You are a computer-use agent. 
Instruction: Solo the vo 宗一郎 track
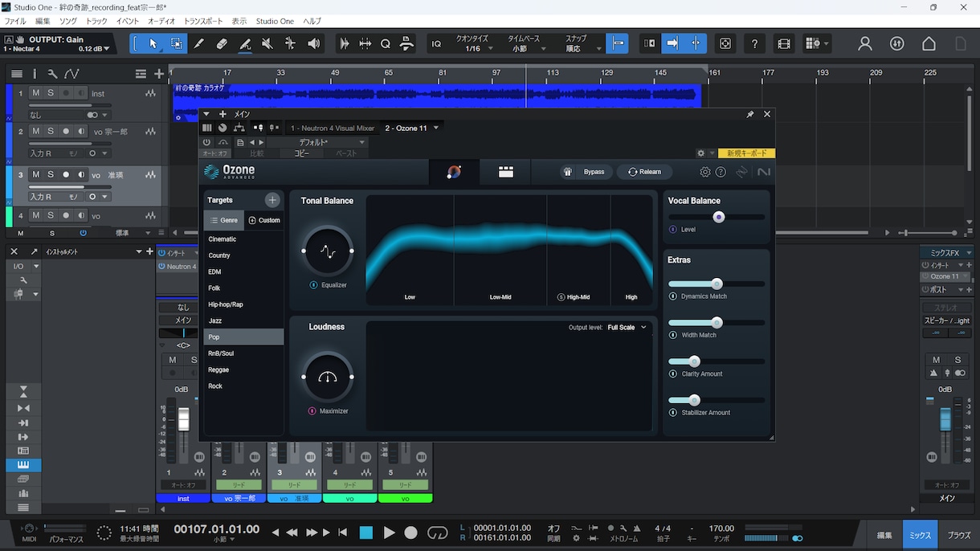[x=51, y=131]
